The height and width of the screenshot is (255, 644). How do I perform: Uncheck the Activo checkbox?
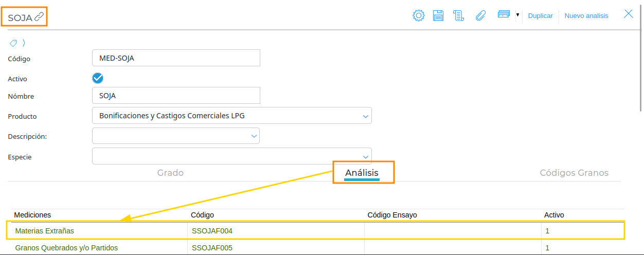[x=98, y=78]
